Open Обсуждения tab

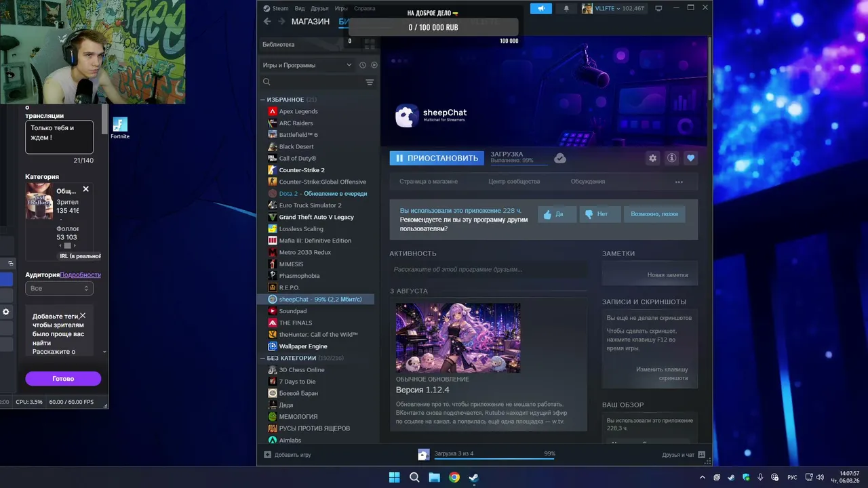coord(588,182)
